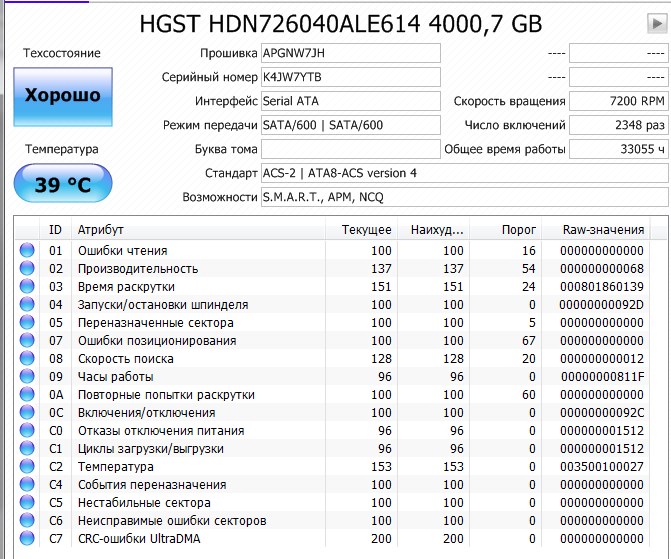The width and height of the screenshot is (671, 559).
Task: Click the Техсостояние label
Action: pyautogui.click(x=62, y=53)
